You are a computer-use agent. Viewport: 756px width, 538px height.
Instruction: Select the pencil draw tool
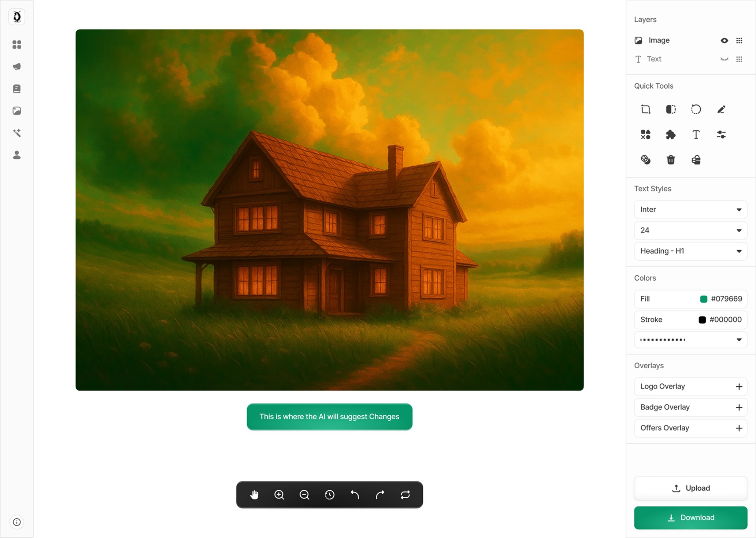pos(721,110)
